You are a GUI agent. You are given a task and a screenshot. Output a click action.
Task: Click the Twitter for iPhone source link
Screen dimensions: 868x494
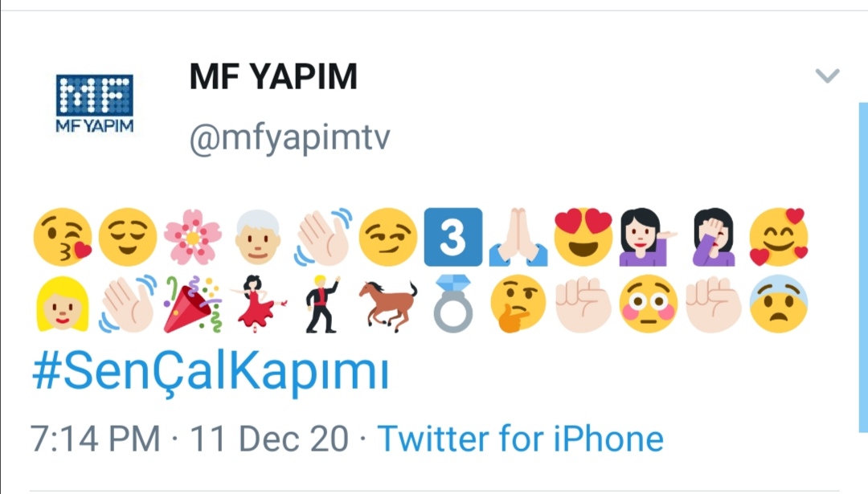click(520, 439)
